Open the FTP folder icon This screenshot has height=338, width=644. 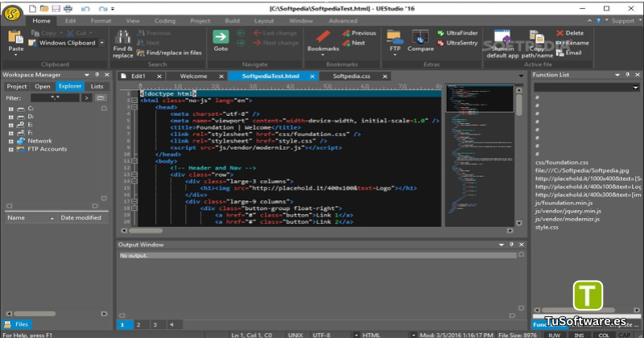coord(394,36)
